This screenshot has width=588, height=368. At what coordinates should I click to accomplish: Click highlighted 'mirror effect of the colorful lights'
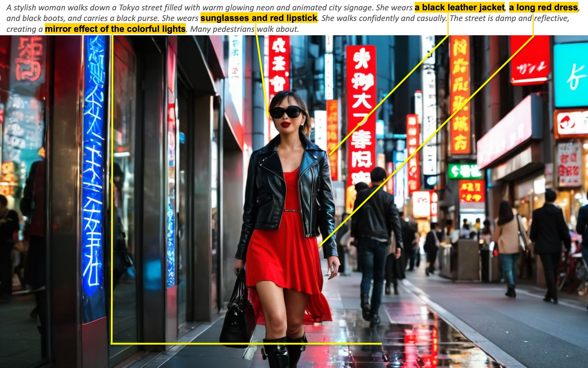pos(115,29)
